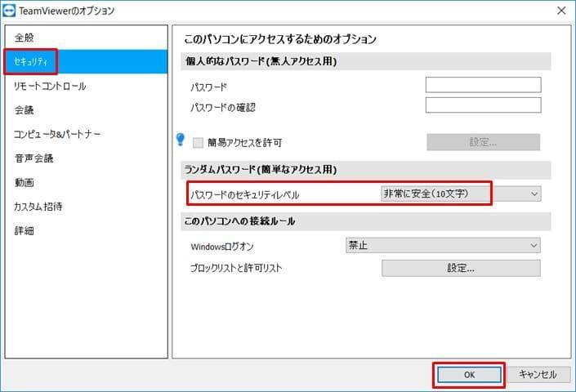
Task: Select セキュリティ category
Action: click(87, 62)
